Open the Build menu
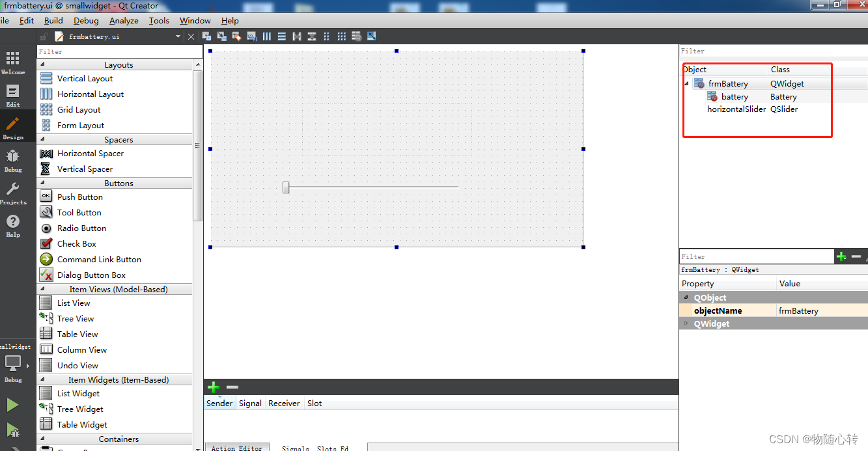This screenshot has width=868, height=451. point(53,20)
